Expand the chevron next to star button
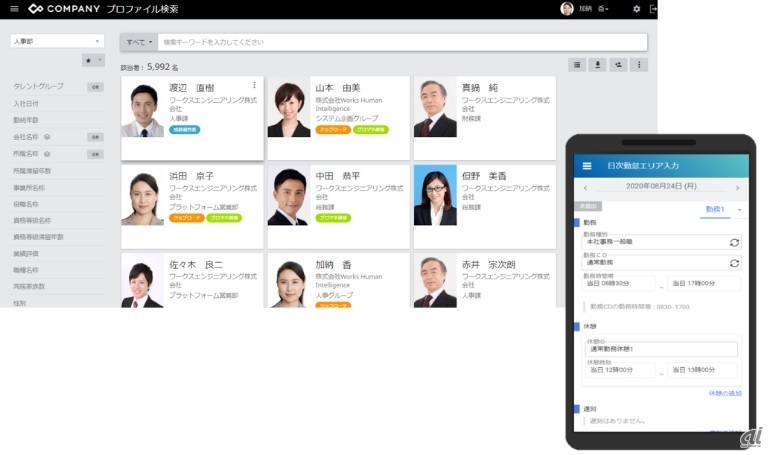The height and width of the screenshot is (455, 770). [100, 60]
